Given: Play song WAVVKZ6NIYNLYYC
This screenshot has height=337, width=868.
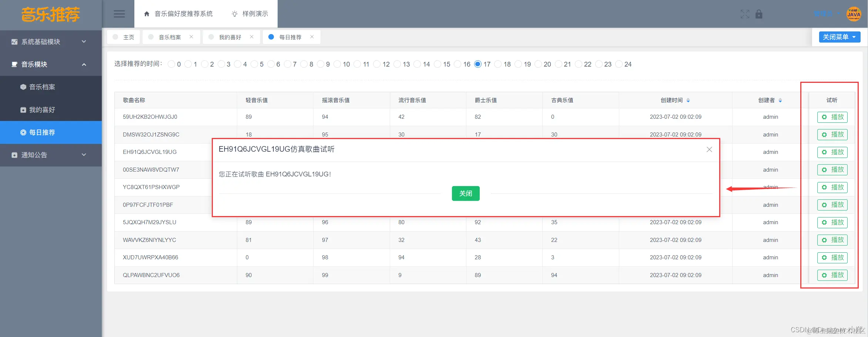Looking at the screenshot, I should pyautogui.click(x=832, y=240).
